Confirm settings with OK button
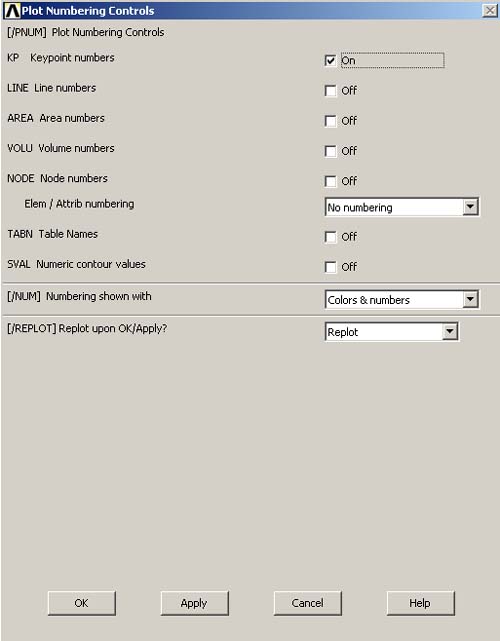Image resolution: width=500 pixels, height=641 pixels. point(81,603)
